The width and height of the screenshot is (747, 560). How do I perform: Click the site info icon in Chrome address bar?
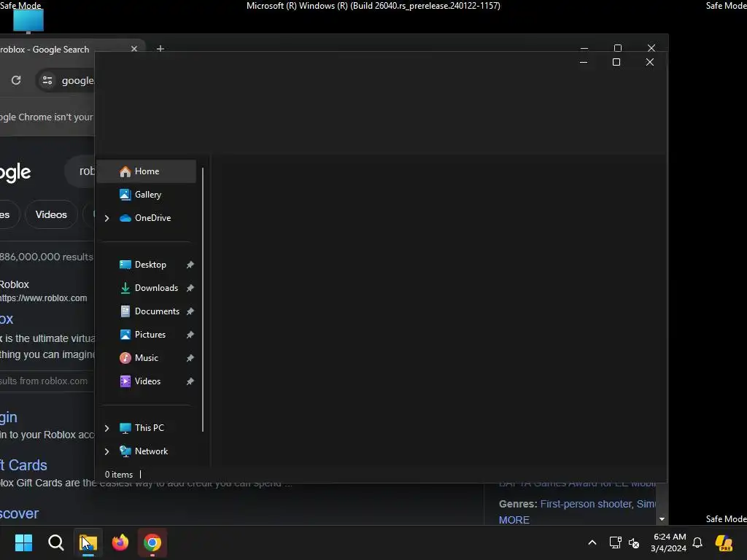coord(47,80)
